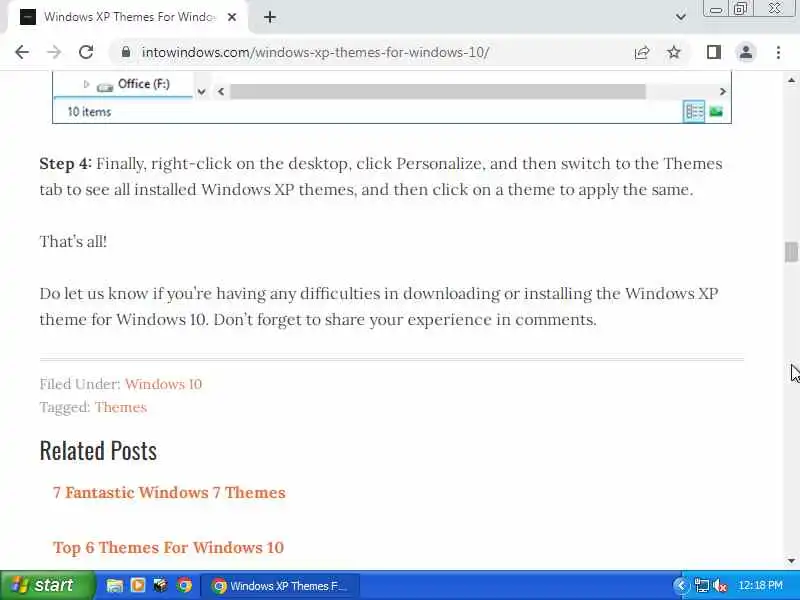Open a new browser tab
This screenshot has width=800, height=600.
(x=270, y=17)
